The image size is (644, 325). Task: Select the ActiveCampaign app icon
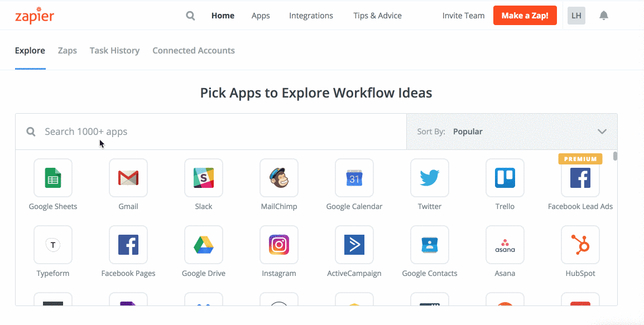tap(354, 245)
